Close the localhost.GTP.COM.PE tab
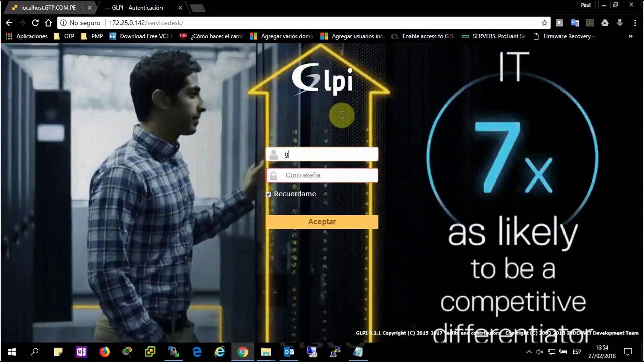Screen dimensions: 644x362 (89, 8)
